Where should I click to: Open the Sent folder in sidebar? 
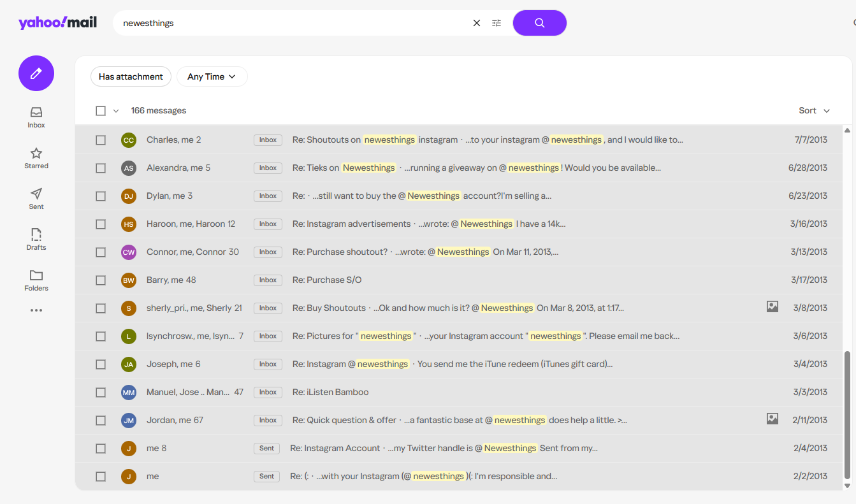point(36,199)
